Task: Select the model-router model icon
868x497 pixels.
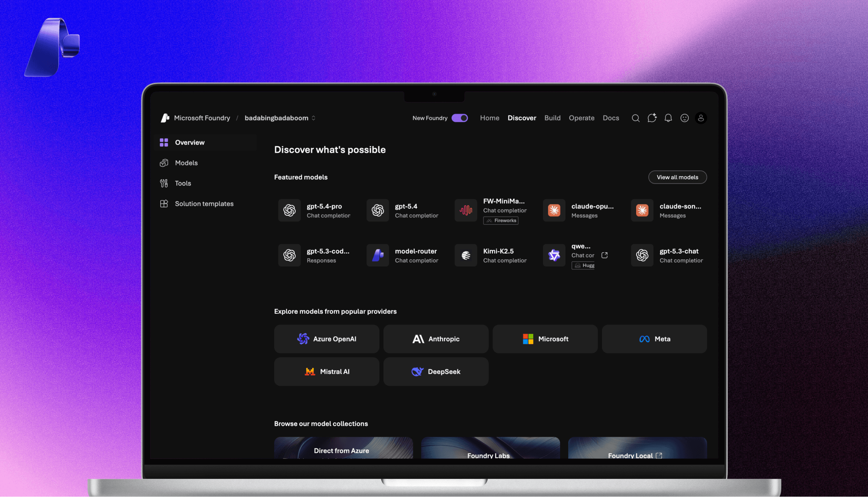Action: pyautogui.click(x=378, y=256)
